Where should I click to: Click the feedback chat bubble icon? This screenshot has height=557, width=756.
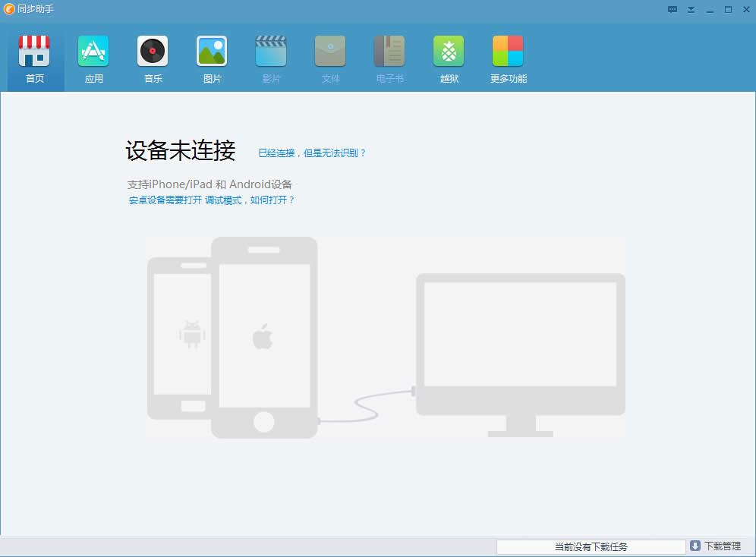click(x=673, y=10)
